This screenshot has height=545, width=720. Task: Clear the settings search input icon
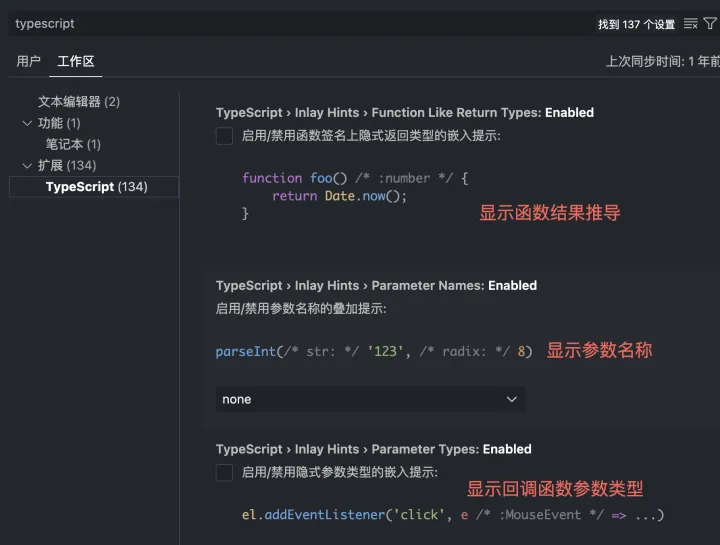(690, 23)
